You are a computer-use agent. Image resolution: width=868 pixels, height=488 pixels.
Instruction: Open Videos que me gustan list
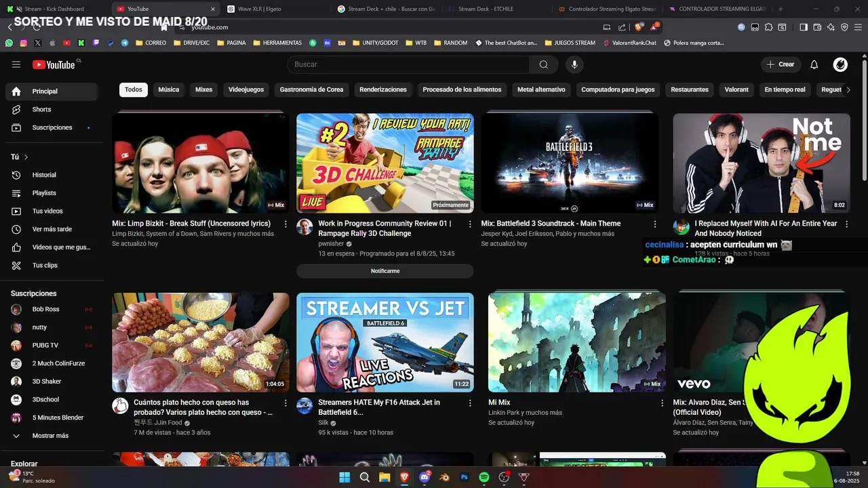(x=52, y=247)
